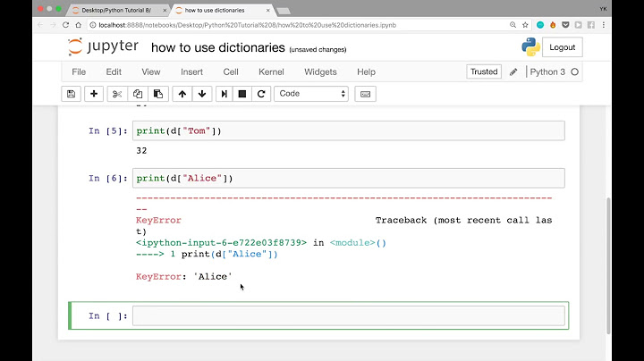Save the notebook with the floppy disk icon

click(x=71, y=94)
